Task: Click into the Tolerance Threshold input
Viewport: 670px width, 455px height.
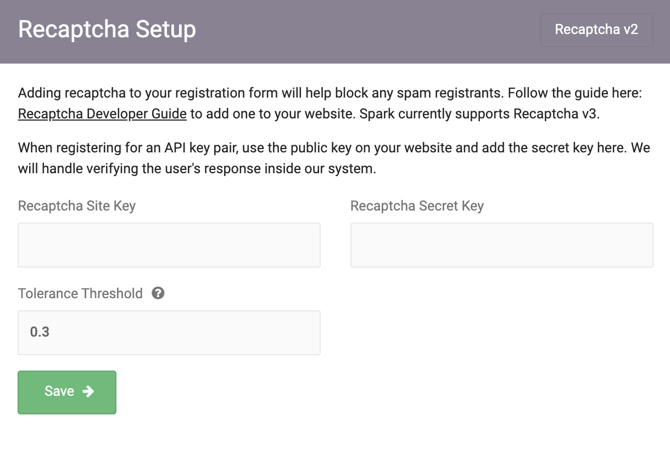Action: point(169,333)
